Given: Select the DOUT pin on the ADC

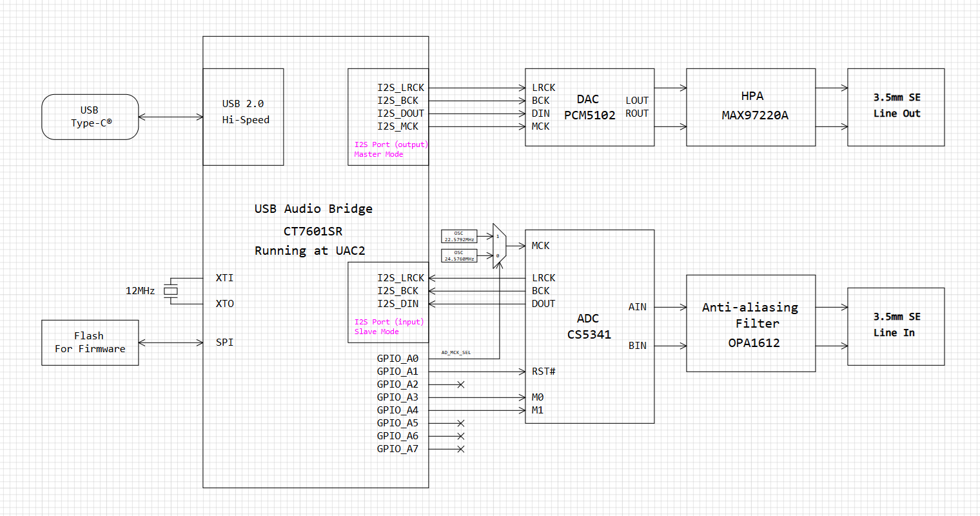Looking at the screenshot, I should (544, 304).
